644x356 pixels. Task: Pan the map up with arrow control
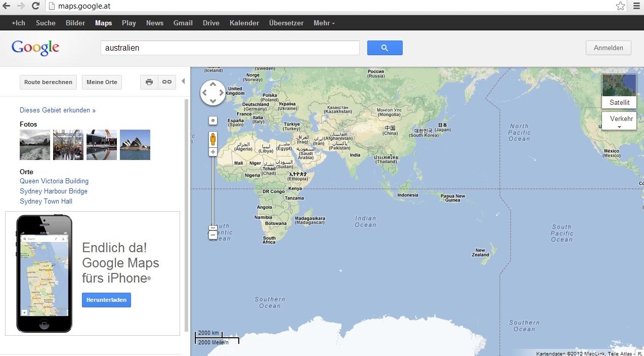(x=213, y=85)
